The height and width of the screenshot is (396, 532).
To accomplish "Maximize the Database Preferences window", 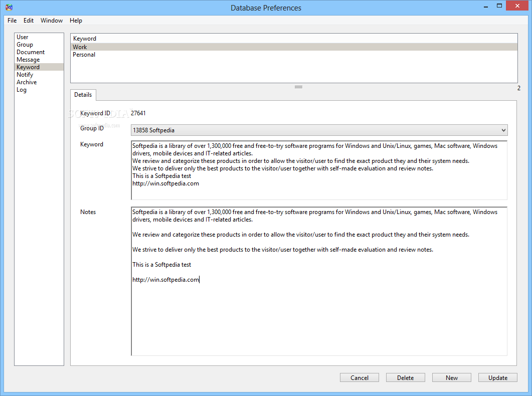I will 499,6.
